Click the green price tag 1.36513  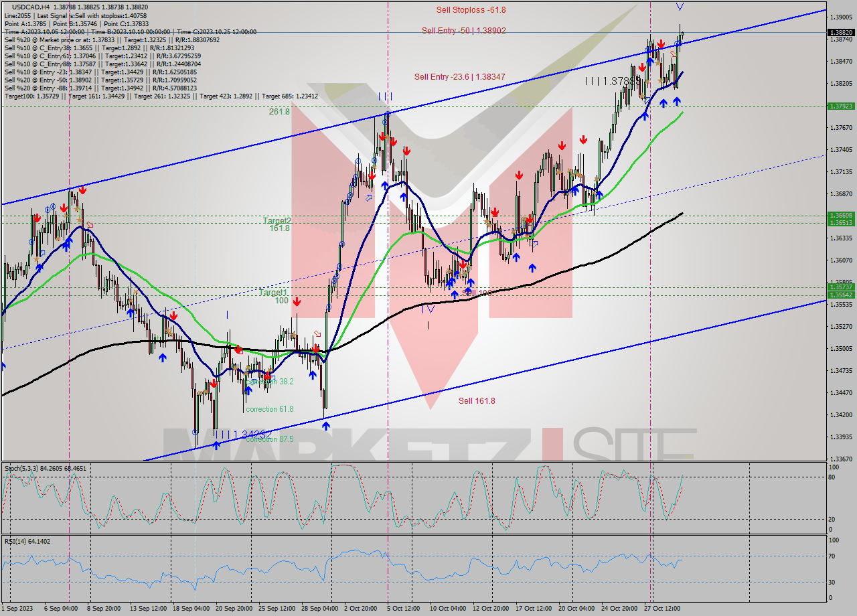click(x=841, y=222)
